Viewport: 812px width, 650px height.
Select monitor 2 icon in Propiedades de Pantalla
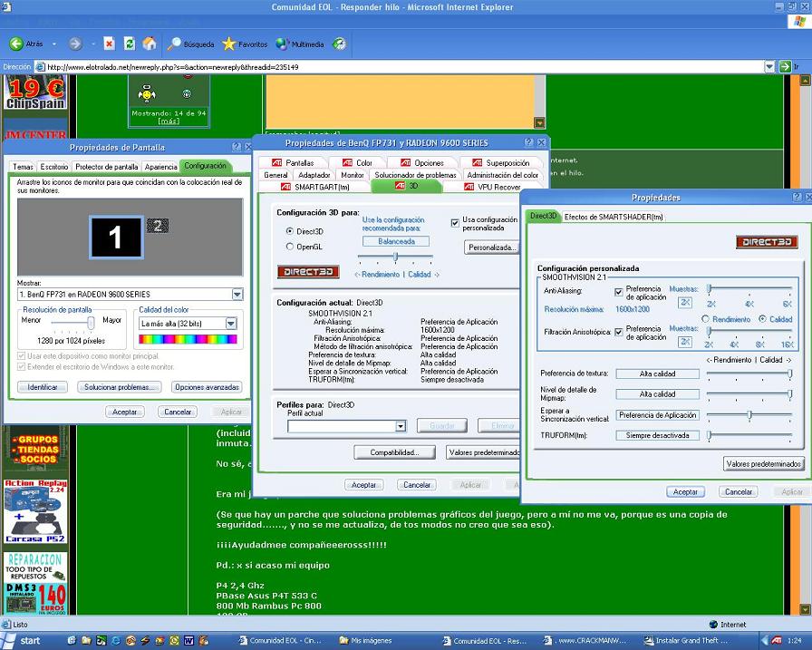[x=158, y=226]
